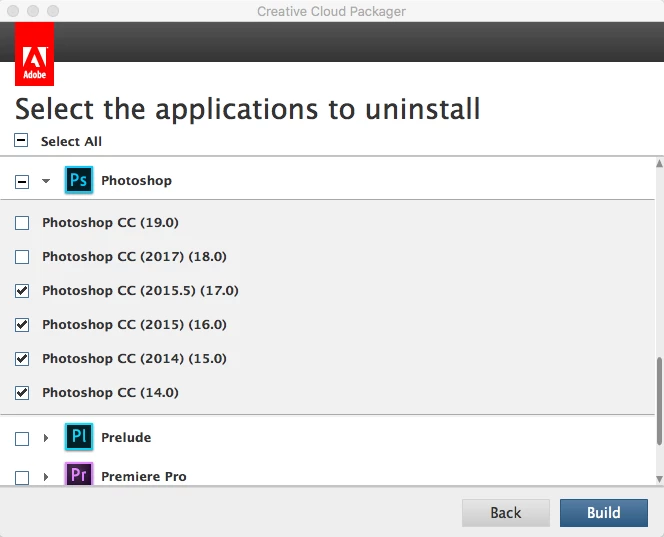This screenshot has height=537, width=664.
Task: Click the zoom window button
Action: tap(53, 11)
